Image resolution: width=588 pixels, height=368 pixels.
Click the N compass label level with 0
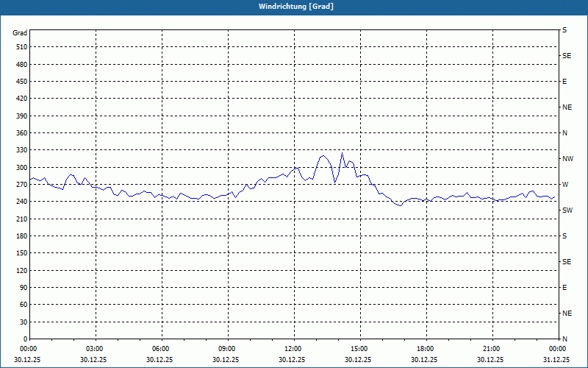click(564, 339)
